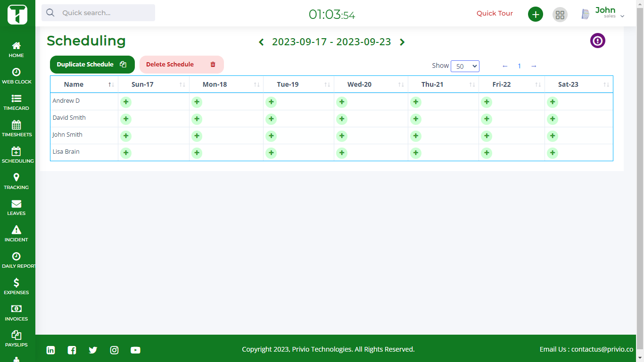Open LinkedIn link in footer
The image size is (644, 362).
click(x=50, y=350)
